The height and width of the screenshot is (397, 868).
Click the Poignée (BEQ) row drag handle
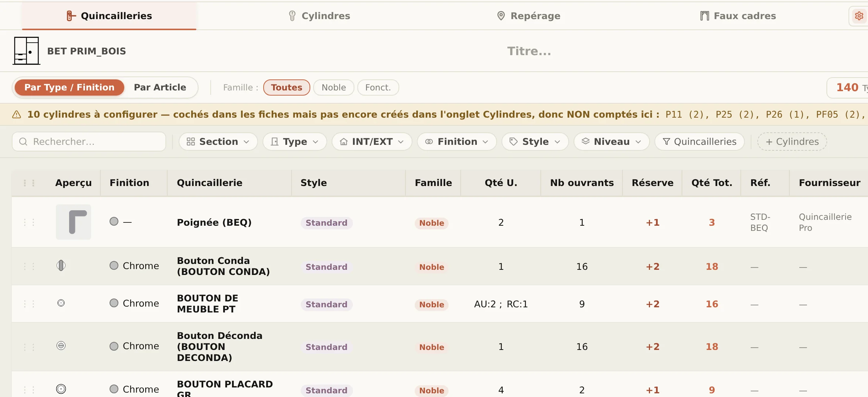coord(29,222)
